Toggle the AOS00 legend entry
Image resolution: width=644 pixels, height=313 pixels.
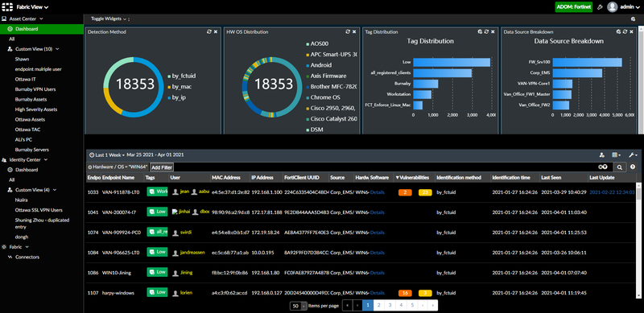(x=317, y=43)
